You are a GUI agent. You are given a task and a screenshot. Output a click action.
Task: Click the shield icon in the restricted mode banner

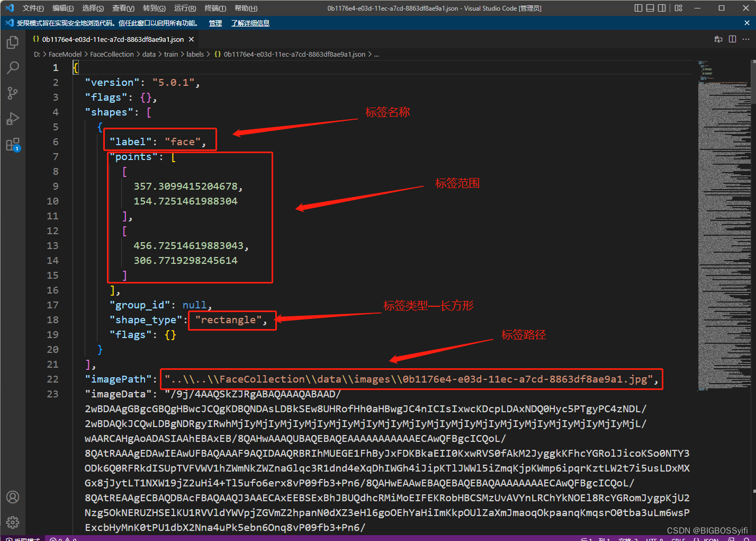tap(9, 23)
